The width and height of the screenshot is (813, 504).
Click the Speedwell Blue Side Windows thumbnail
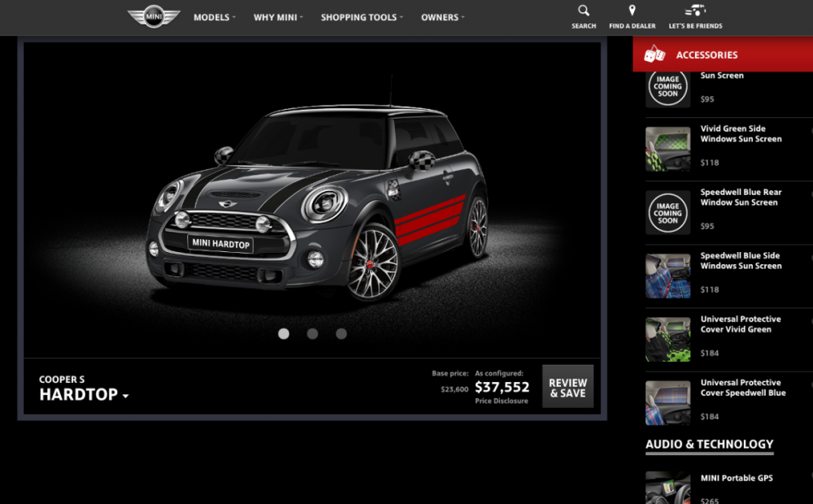click(667, 276)
